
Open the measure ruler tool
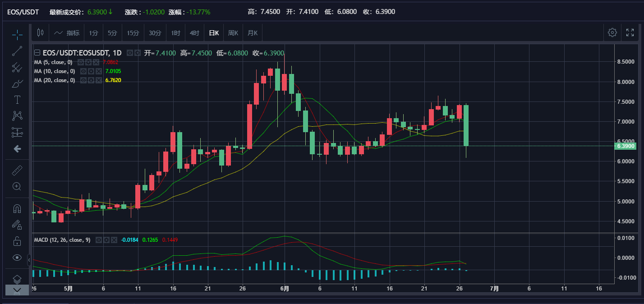pyautogui.click(x=17, y=170)
